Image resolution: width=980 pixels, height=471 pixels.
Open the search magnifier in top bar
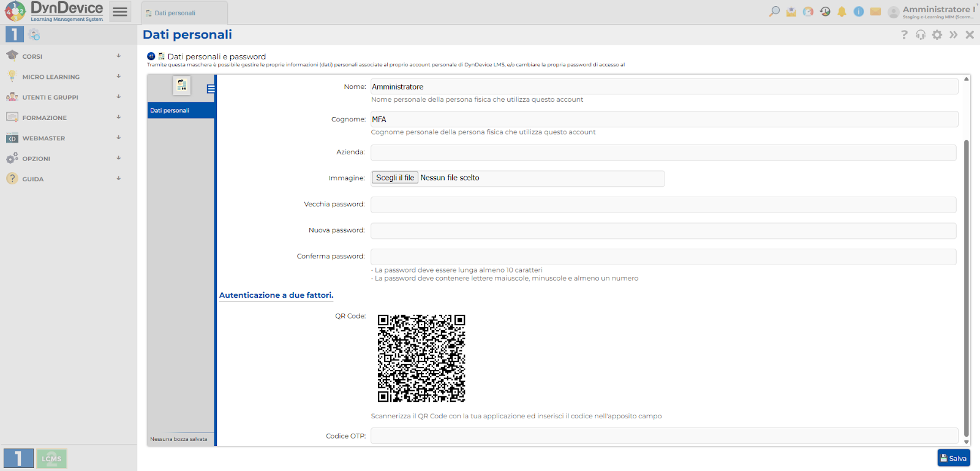coord(774,11)
